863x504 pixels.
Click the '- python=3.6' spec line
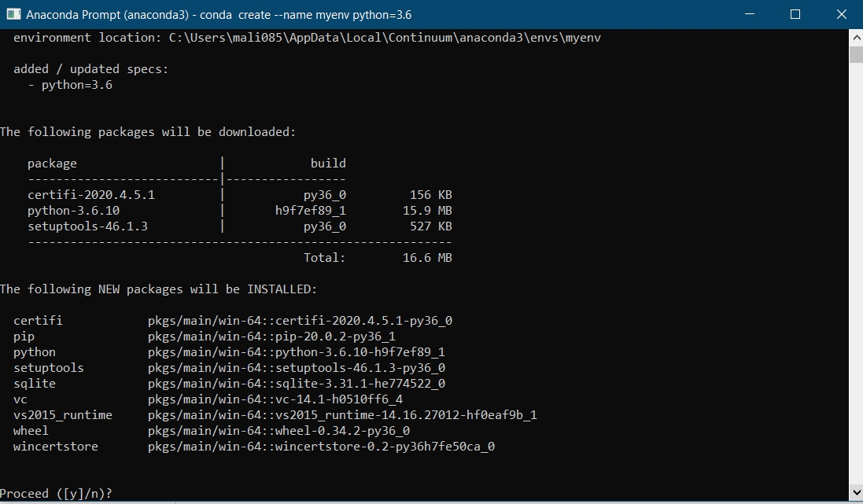click(70, 85)
